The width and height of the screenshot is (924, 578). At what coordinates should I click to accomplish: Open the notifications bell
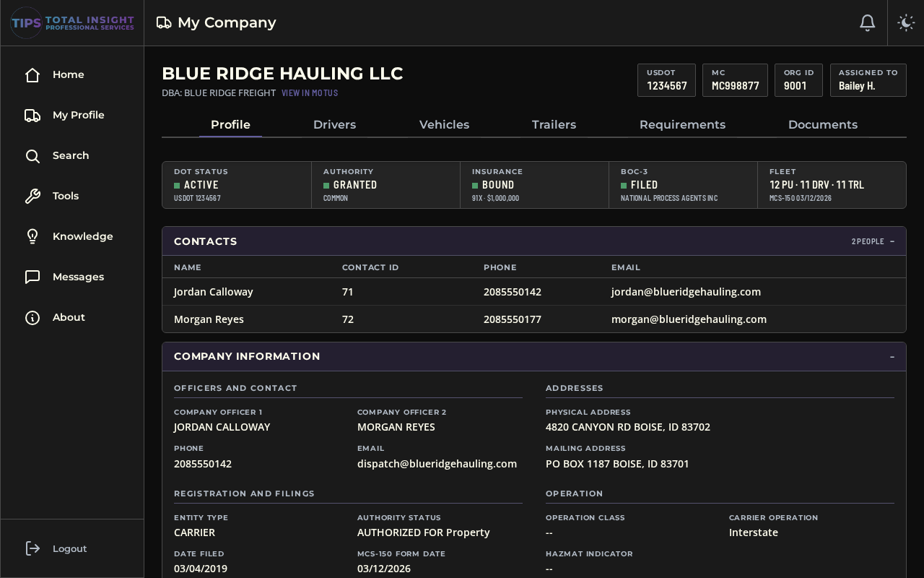click(868, 23)
